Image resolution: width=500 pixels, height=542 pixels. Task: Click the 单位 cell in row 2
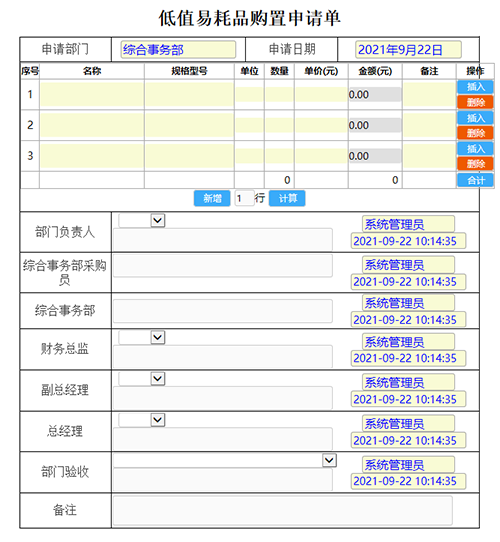click(x=249, y=125)
